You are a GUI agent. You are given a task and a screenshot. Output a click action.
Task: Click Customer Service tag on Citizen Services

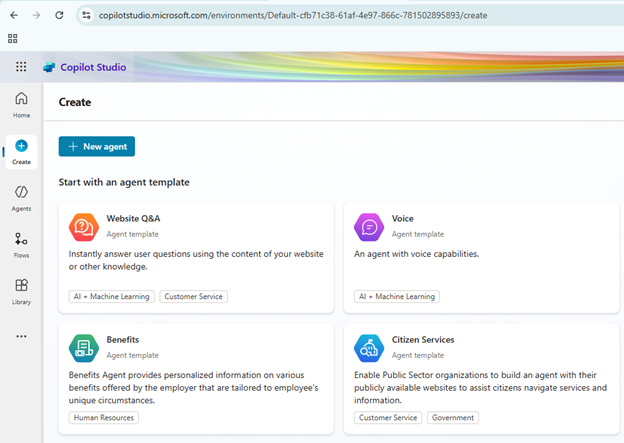(x=388, y=418)
